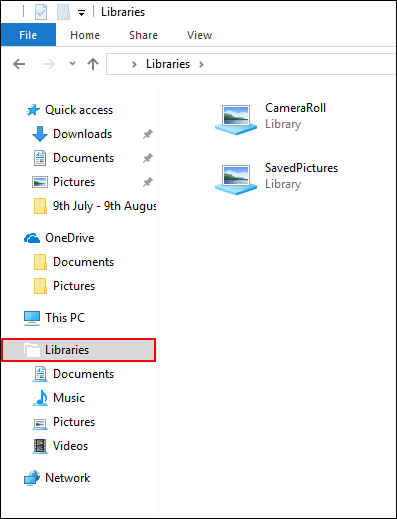
Task: Open Downloads under Quick access
Action: 83,134
